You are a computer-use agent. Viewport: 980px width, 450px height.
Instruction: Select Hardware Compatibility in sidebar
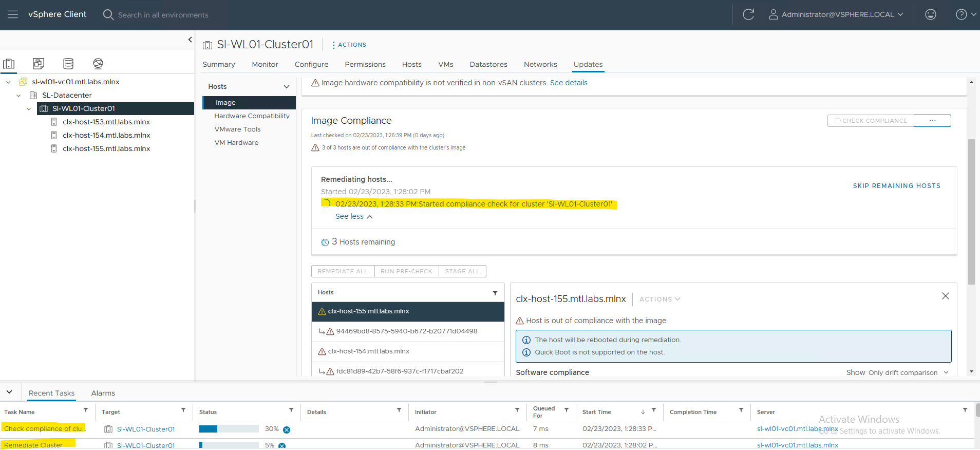[252, 116]
